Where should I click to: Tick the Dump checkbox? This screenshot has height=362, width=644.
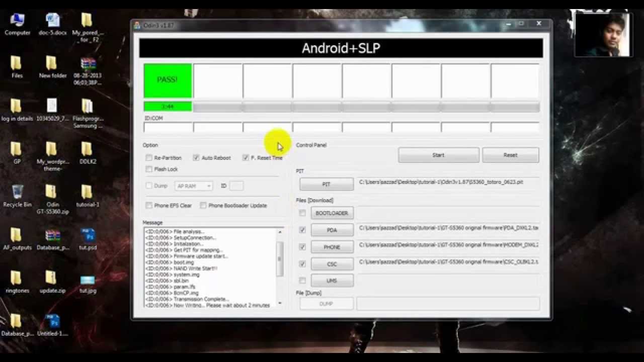pyautogui.click(x=149, y=186)
